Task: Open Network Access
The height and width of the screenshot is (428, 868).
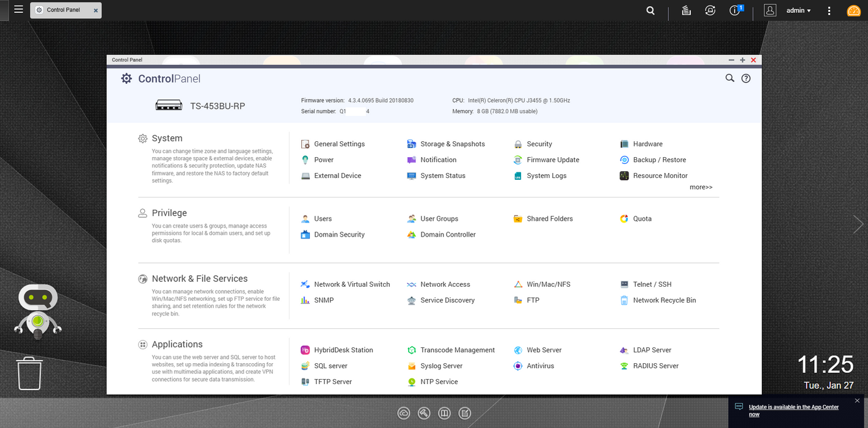Action: click(439, 285)
